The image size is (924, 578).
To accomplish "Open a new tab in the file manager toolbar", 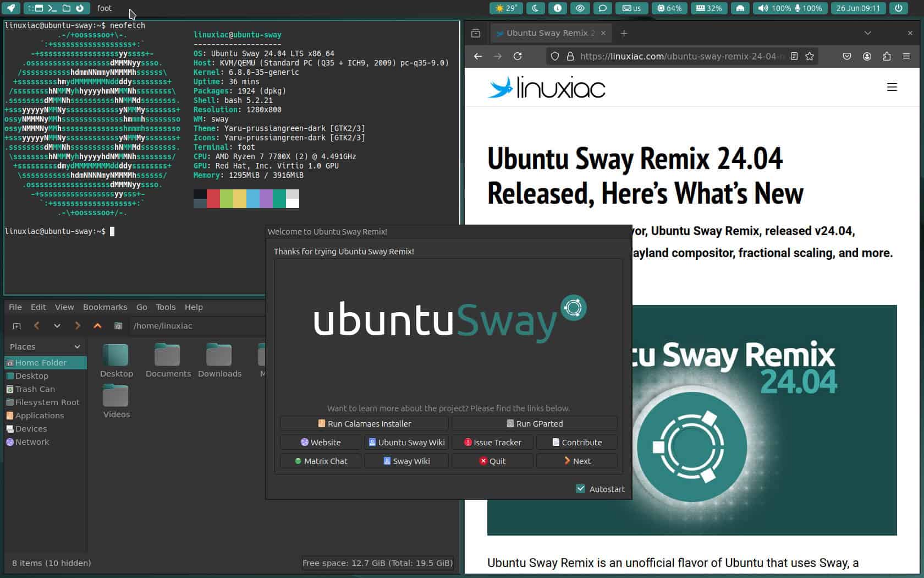I will pos(16,326).
